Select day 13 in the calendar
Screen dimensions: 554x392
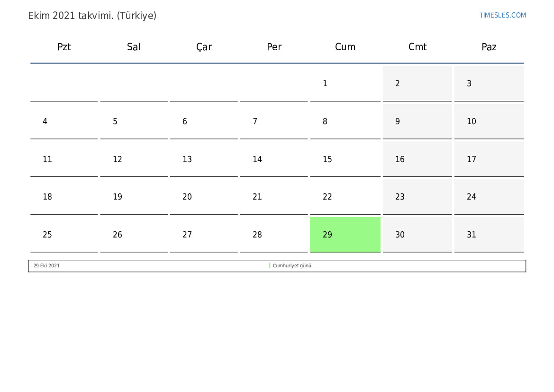(204, 159)
